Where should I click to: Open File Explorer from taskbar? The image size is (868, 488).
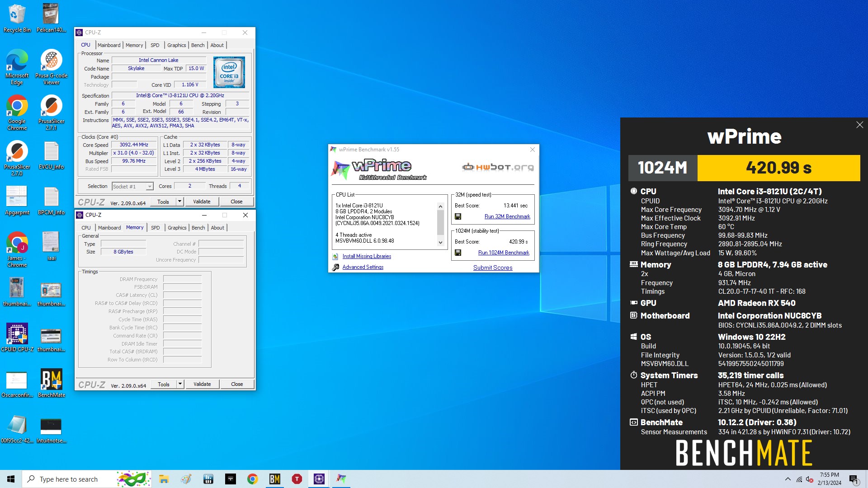(164, 479)
